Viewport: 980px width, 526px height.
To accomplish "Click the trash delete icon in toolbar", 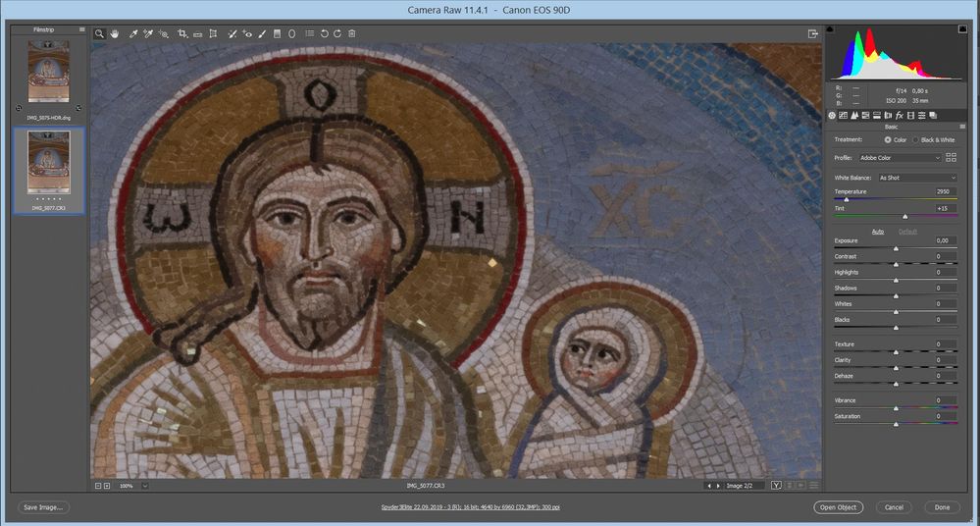I will (352, 33).
